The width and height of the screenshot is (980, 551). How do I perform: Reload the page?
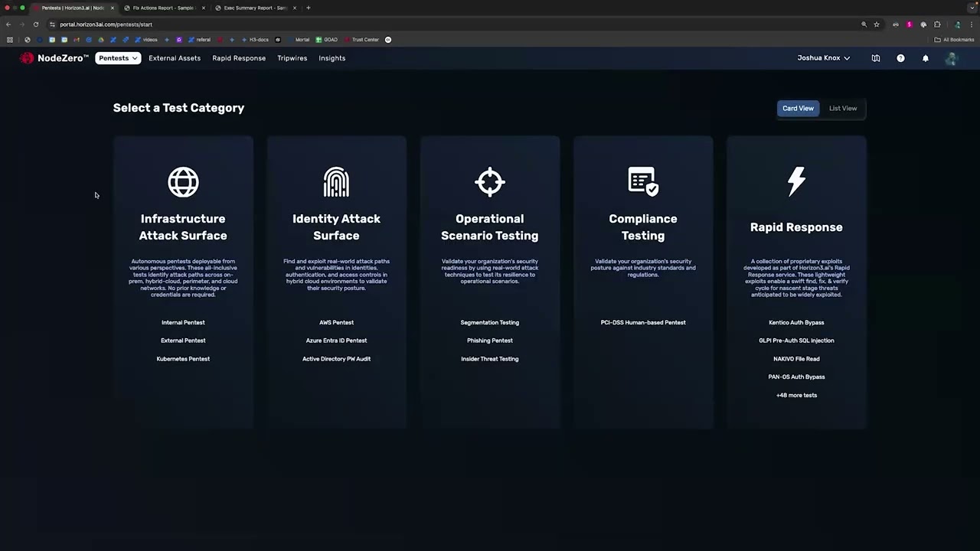[35, 24]
